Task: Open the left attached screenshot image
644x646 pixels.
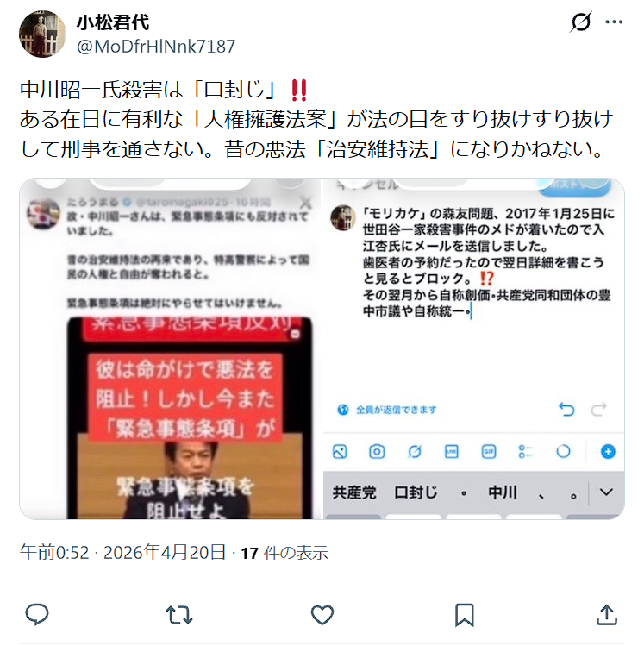Action: 170,348
